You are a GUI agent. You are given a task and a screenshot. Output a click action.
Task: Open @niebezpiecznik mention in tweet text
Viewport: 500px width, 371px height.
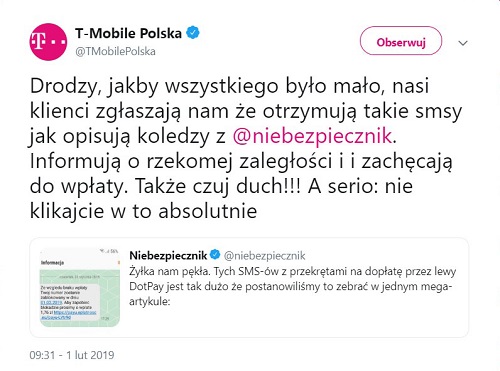pyautogui.click(x=312, y=136)
